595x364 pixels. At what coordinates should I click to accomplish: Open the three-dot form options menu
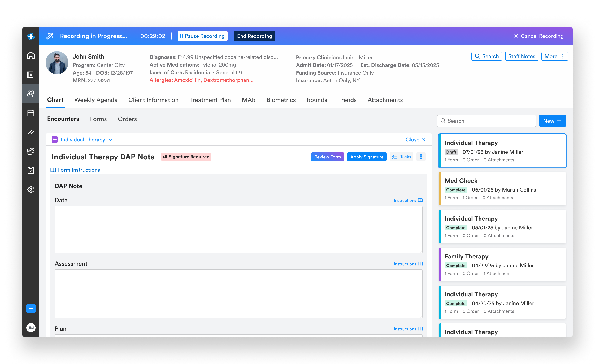[x=421, y=157]
